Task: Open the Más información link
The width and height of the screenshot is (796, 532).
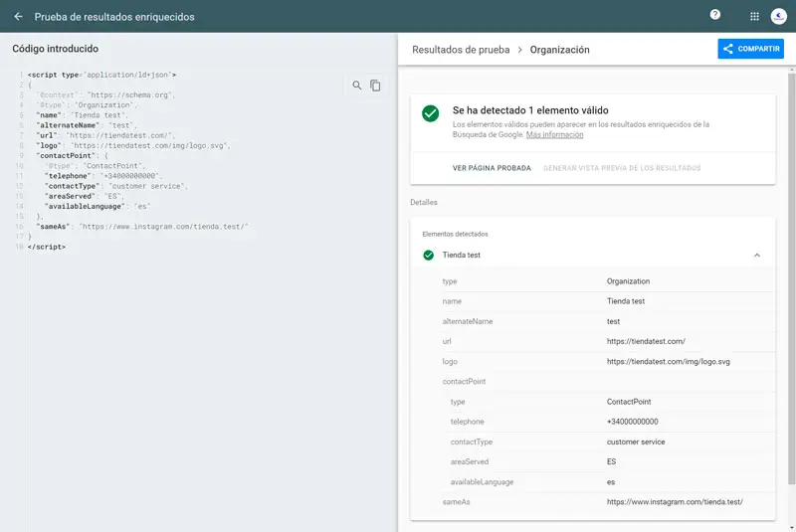Action: point(554,134)
